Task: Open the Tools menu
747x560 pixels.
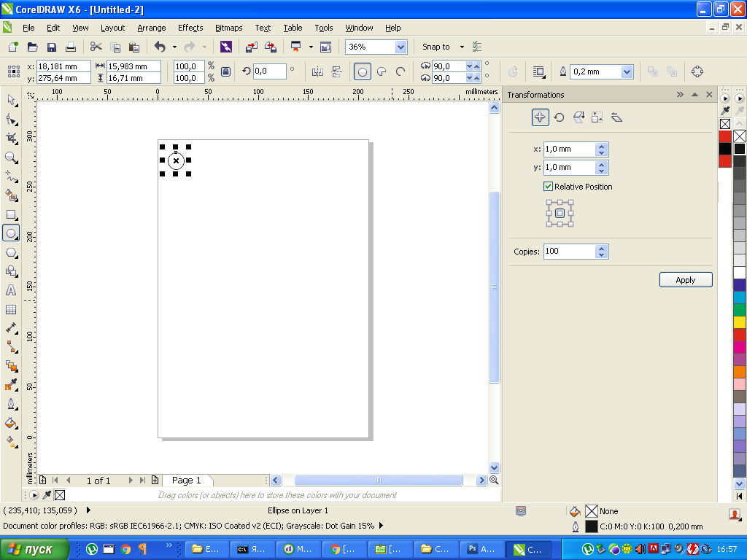Action: pos(323,28)
